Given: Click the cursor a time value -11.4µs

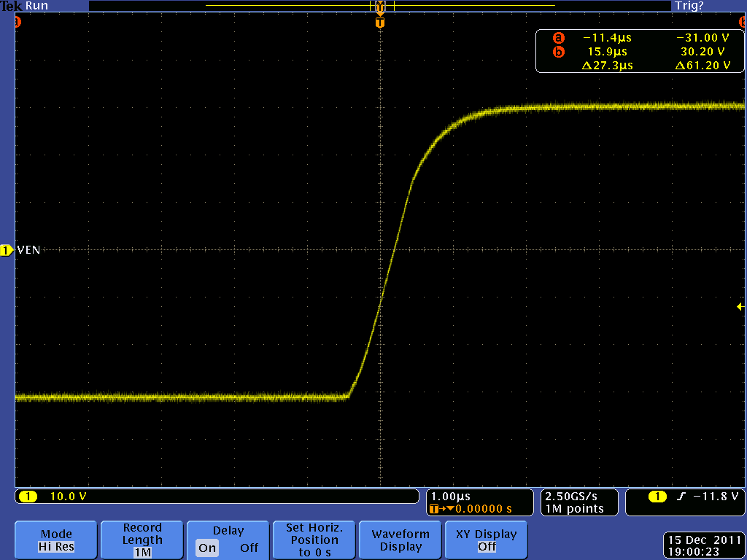Looking at the screenshot, I should pyautogui.click(x=607, y=38).
